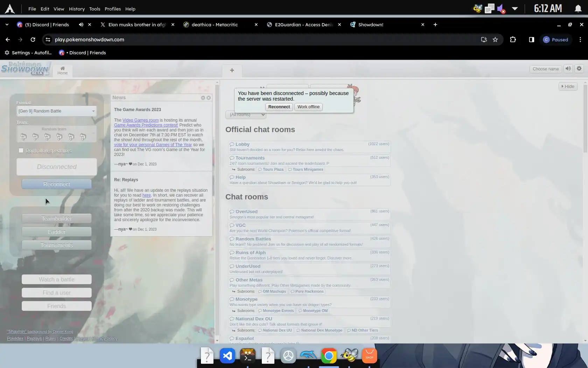Click the Pokémon Showdown logo

[x=26, y=68]
